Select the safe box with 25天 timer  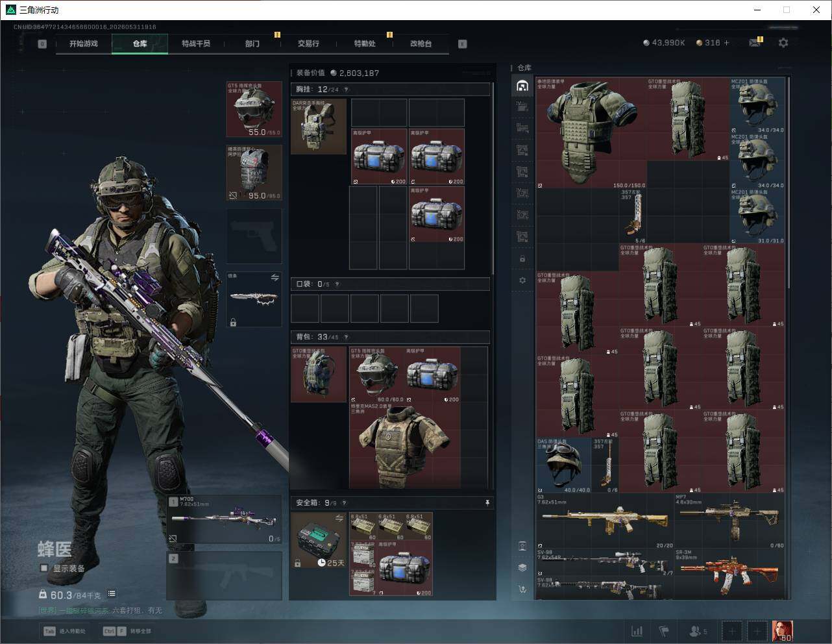pyautogui.click(x=319, y=540)
